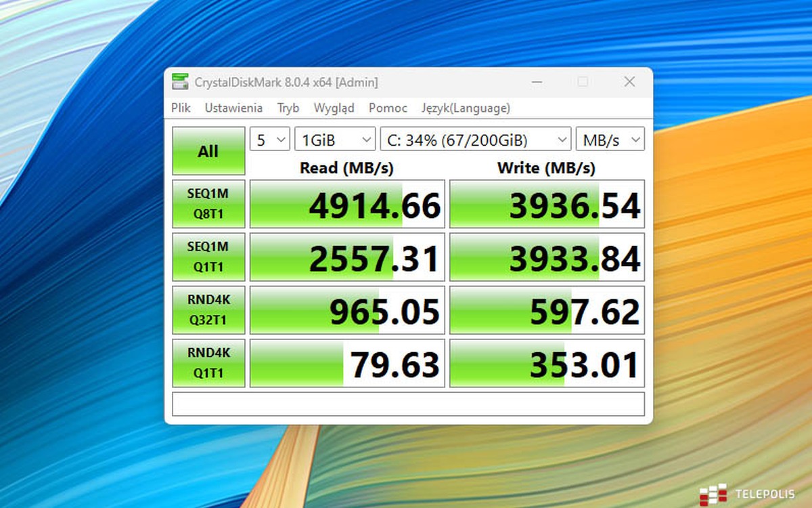Screen dimensions: 812x508
Task: Close the CrystalDiskMark window
Action: click(629, 82)
